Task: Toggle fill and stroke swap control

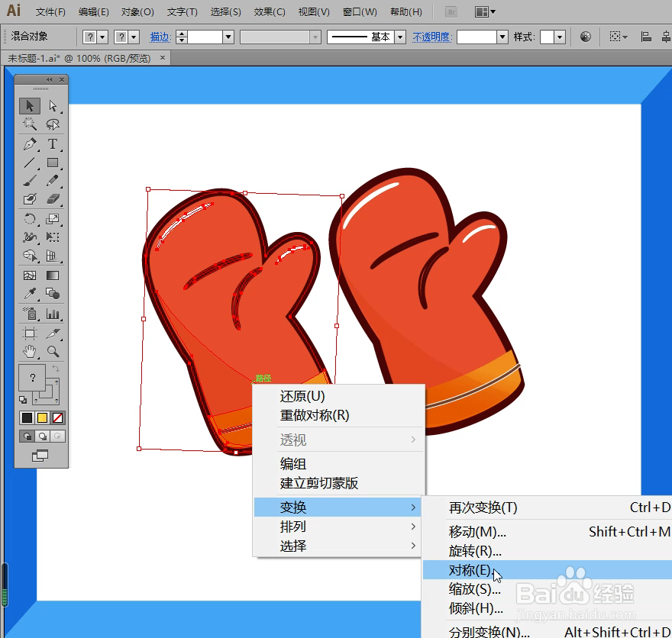Action: [57, 369]
